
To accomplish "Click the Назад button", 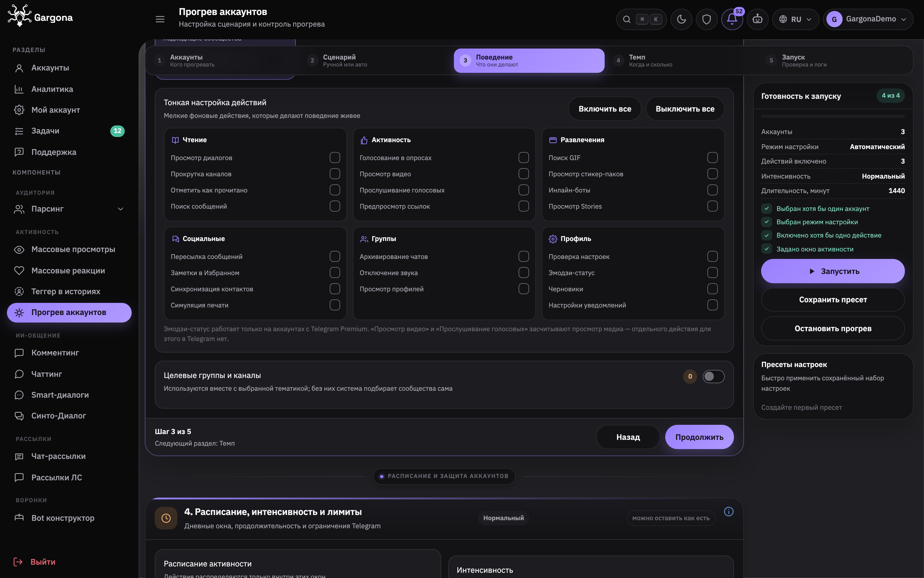I will click(628, 437).
